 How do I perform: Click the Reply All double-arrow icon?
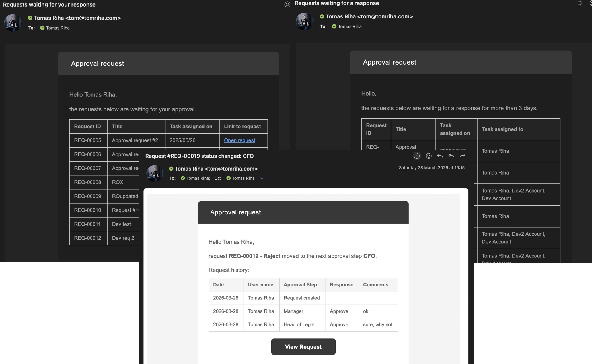(451, 156)
